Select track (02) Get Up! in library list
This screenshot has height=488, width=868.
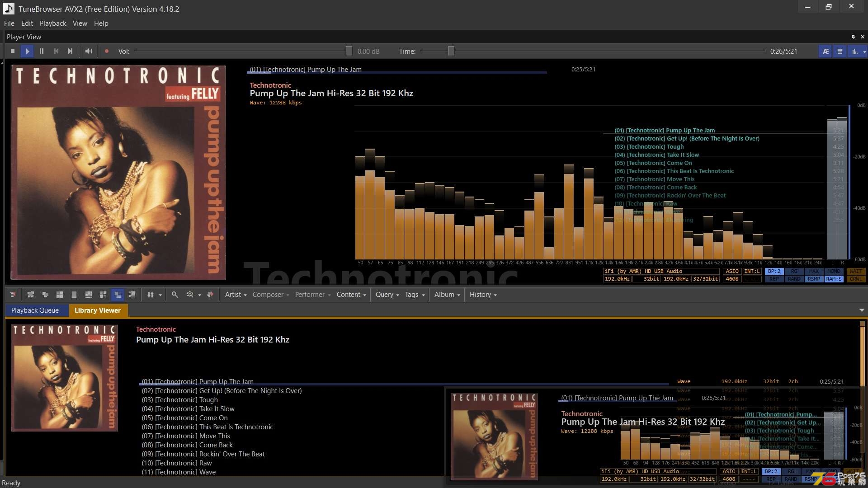click(x=222, y=391)
